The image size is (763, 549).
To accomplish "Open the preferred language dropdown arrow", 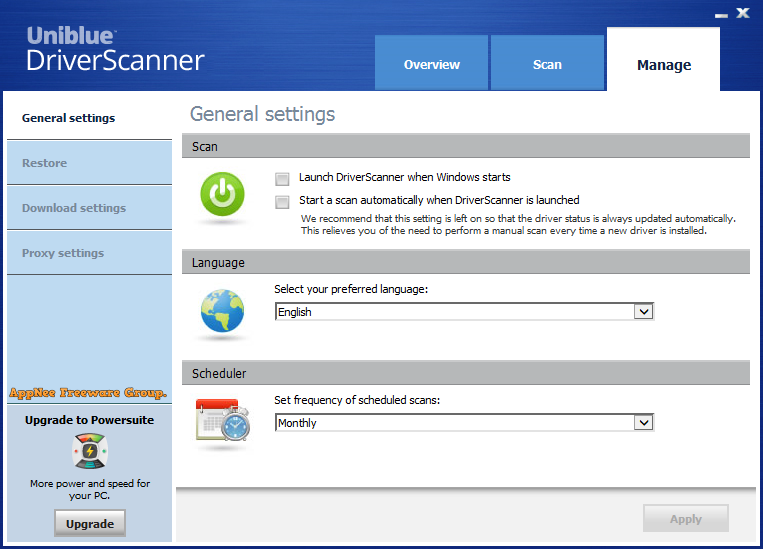I will 643,311.
